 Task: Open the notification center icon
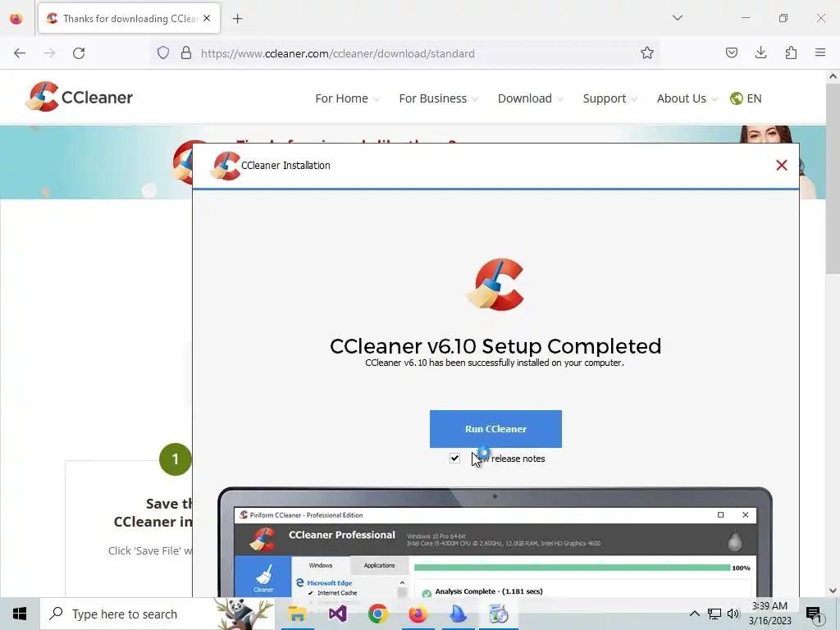815,614
